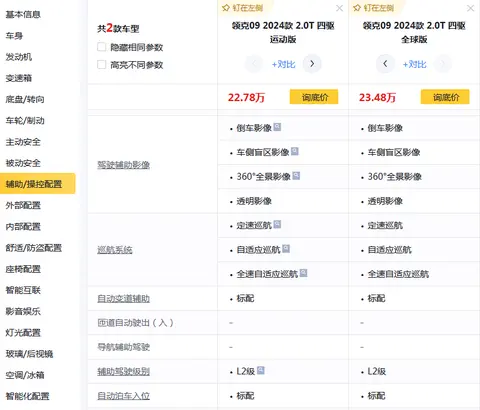480x410 pixels.
Task: Open 领克09 2024款 2.0T 四驱 全球版 title
Action: [x=414, y=32]
